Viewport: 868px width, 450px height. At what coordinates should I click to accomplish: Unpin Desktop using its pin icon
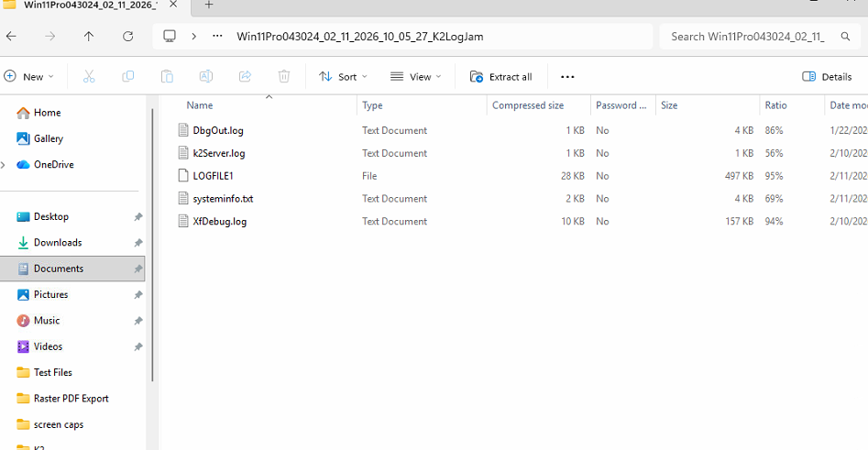(x=138, y=217)
